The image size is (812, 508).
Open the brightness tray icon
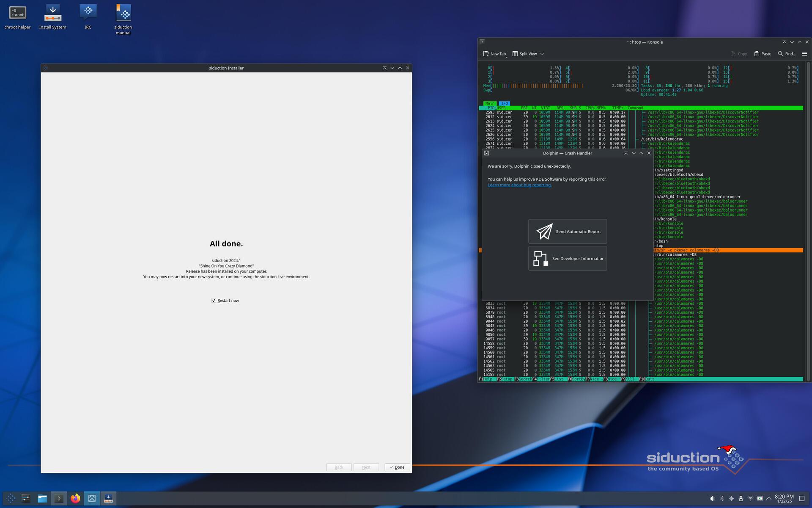coord(731,499)
